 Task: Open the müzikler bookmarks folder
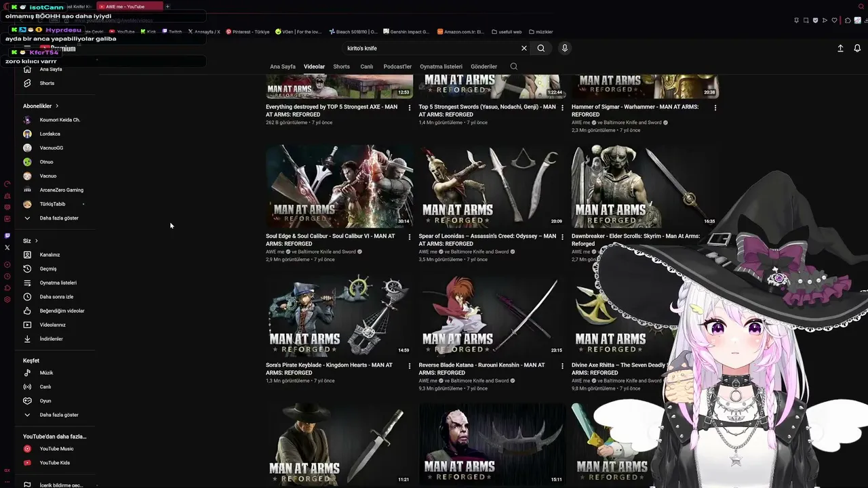coord(540,32)
